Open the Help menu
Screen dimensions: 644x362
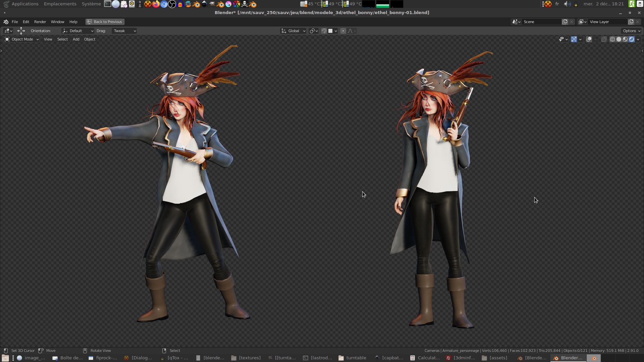tap(73, 22)
